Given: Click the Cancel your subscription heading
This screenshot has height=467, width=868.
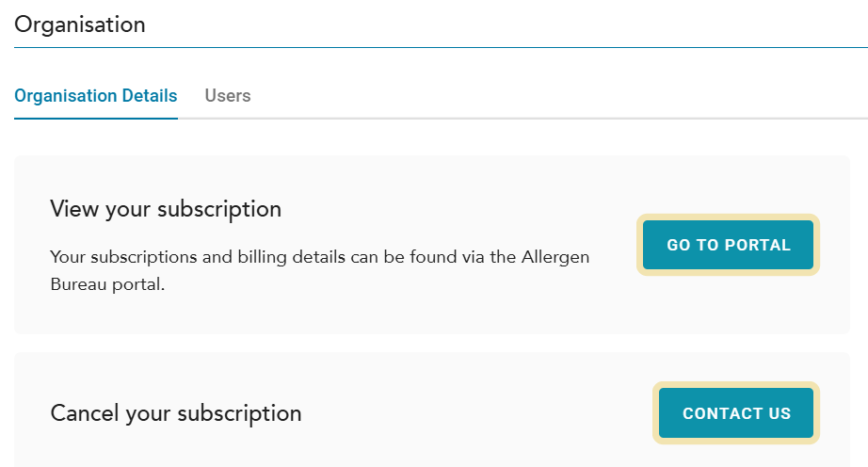Looking at the screenshot, I should pyautogui.click(x=176, y=412).
